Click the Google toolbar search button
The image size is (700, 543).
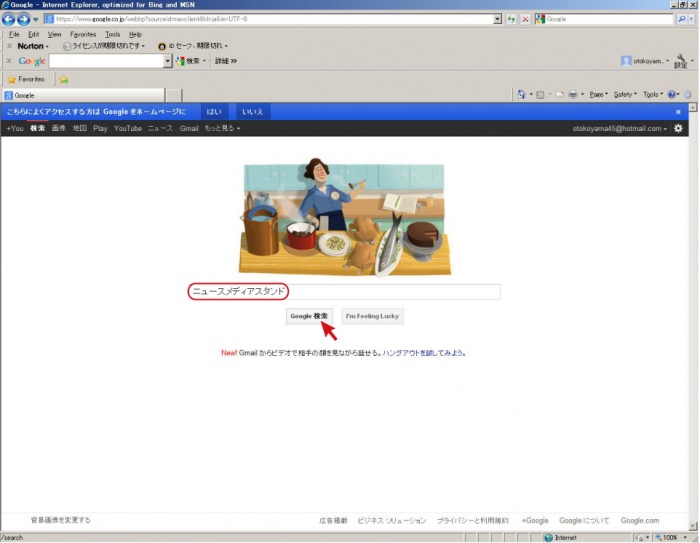click(188, 61)
